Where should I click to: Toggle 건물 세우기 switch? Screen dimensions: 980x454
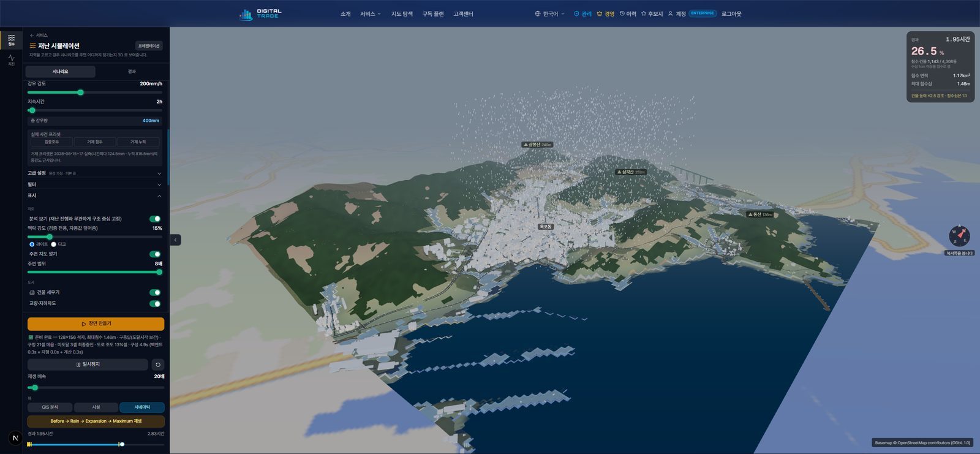155,292
